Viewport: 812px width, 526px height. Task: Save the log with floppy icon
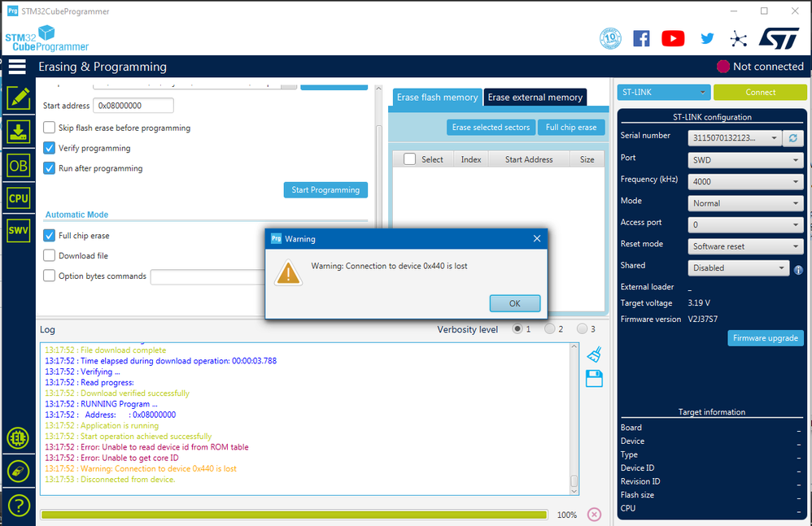(x=594, y=379)
